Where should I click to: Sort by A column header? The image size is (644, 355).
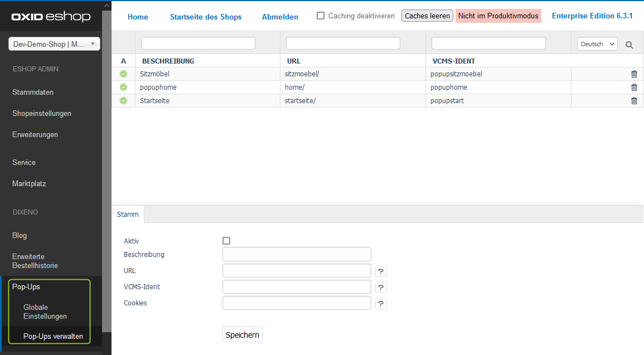tap(123, 61)
